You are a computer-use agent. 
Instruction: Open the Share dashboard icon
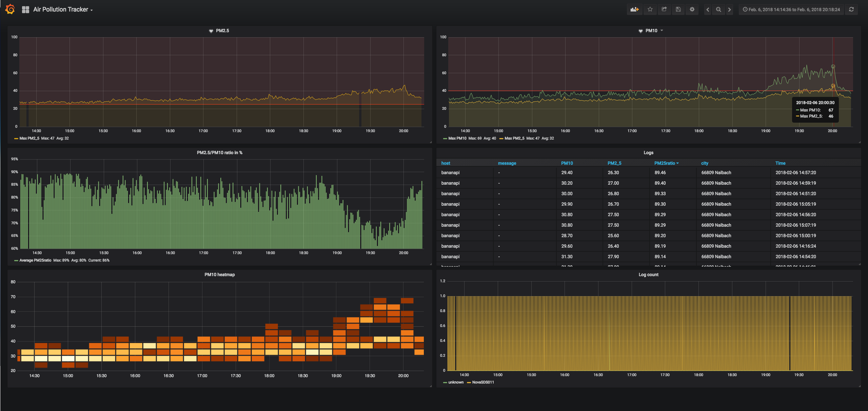pyautogui.click(x=664, y=9)
